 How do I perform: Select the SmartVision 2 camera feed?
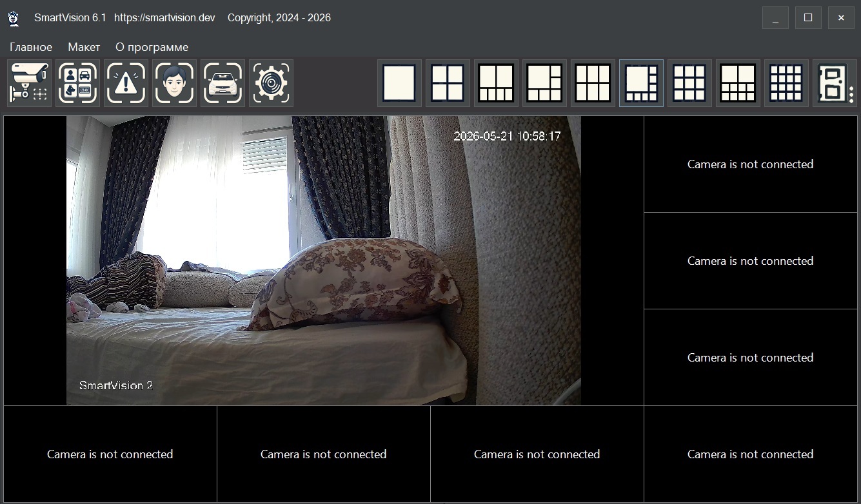coord(324,260)
